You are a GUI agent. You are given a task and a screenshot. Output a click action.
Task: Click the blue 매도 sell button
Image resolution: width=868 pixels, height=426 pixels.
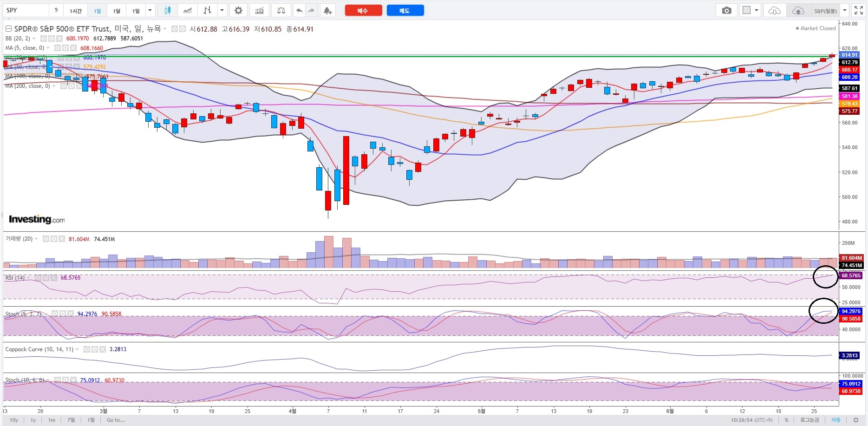tap(405, 10)
